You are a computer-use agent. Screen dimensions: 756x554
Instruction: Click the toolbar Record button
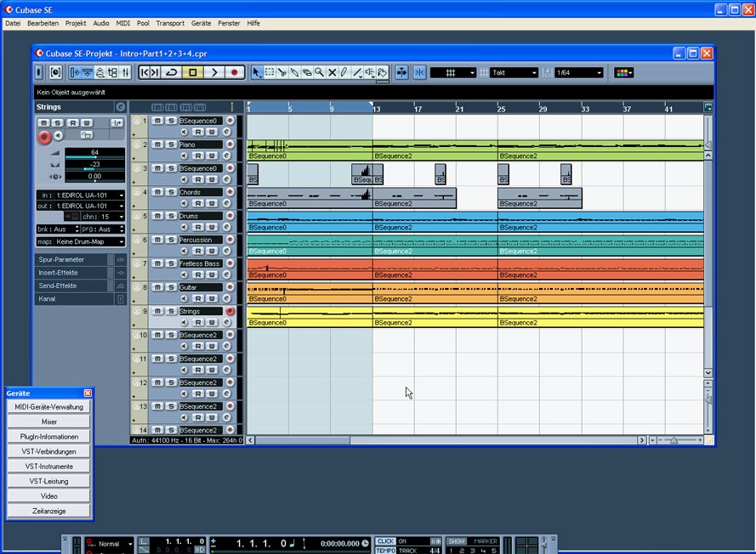click(235, 73)
